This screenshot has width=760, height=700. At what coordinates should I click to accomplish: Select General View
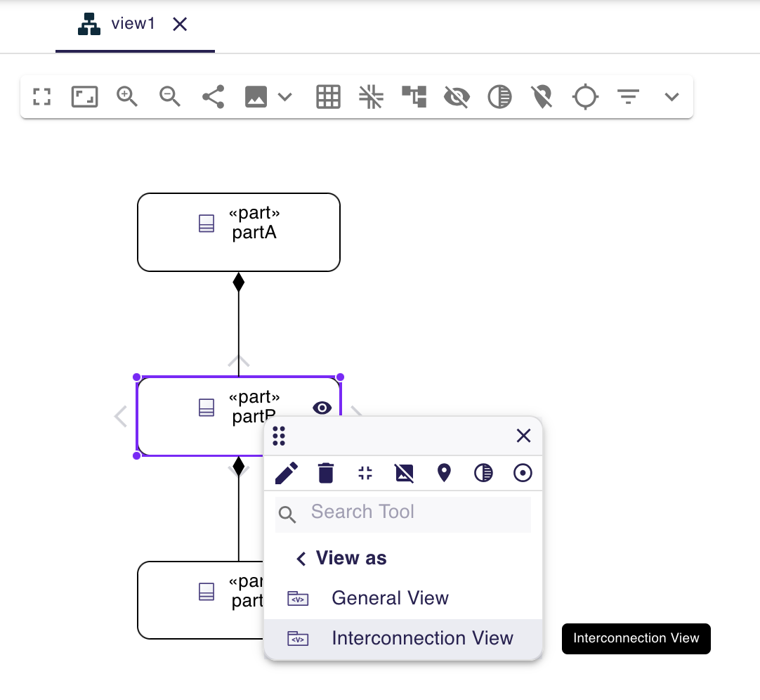391,598
